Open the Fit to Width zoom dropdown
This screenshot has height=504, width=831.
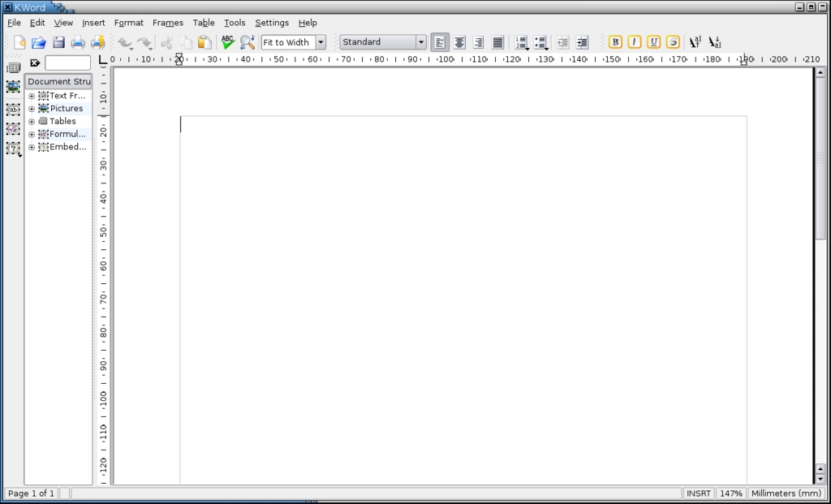[x=320, y=42]
